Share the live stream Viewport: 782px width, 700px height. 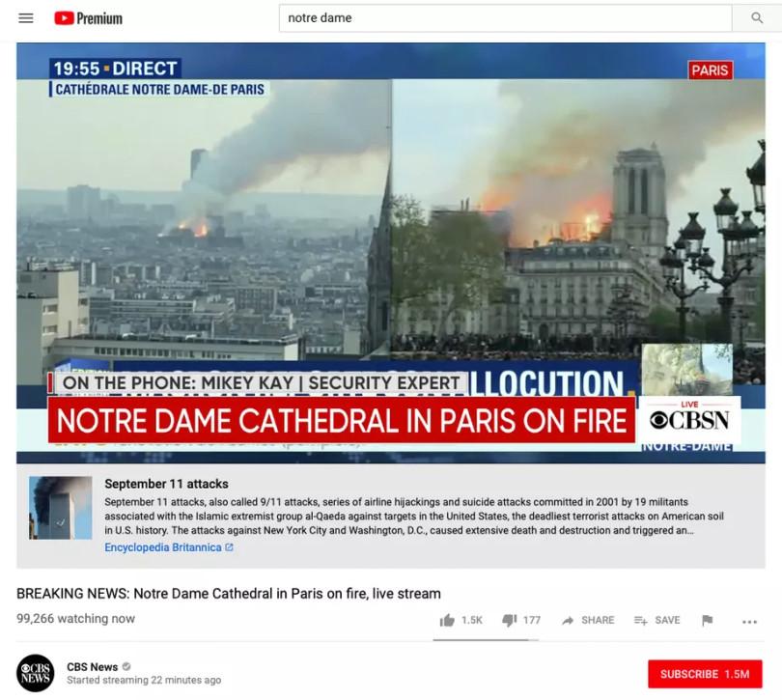pos(587,621)
